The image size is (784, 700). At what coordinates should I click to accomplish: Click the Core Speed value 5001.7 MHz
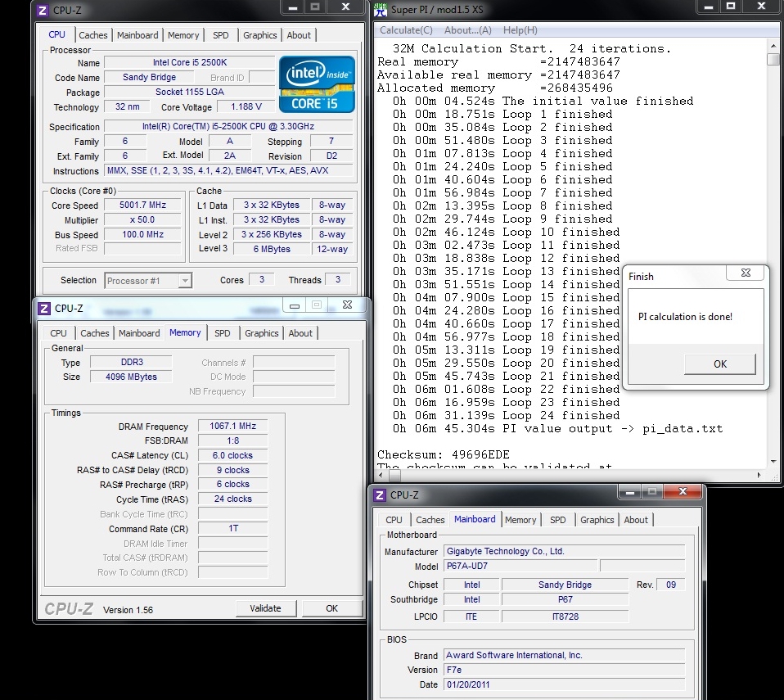(x=142, y=205)
